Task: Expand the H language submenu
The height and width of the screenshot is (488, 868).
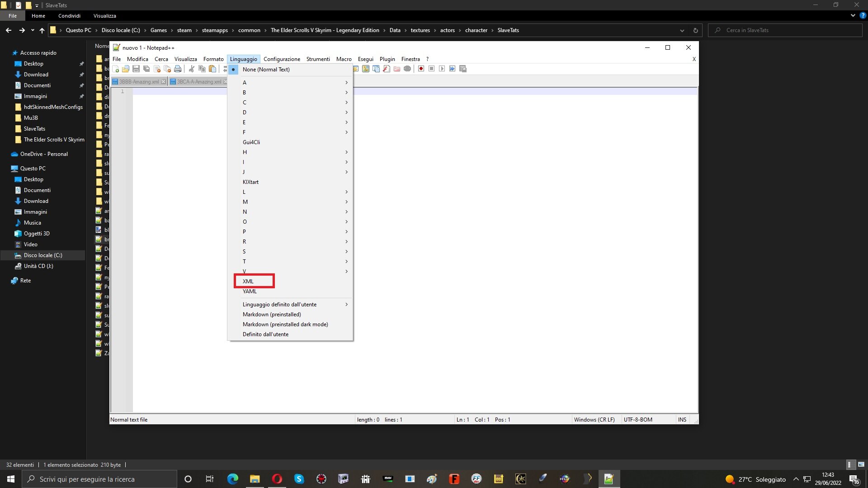Action: coord(290,152)
